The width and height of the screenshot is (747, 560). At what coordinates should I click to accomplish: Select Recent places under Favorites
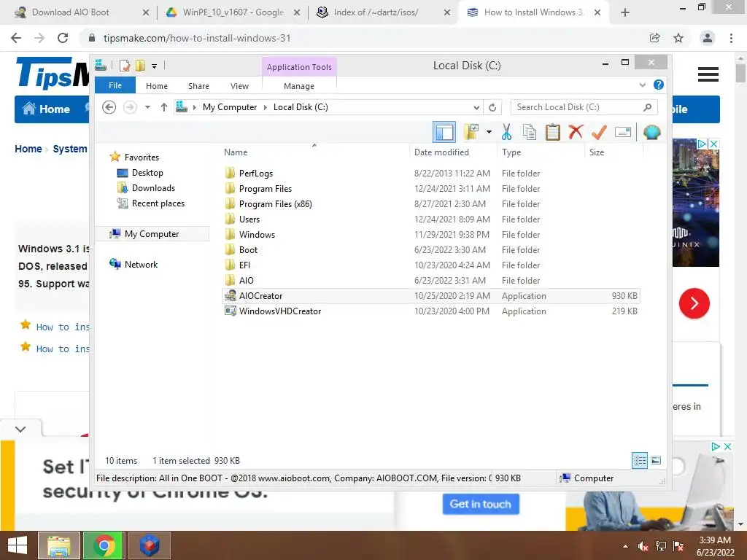pos(158,203)
